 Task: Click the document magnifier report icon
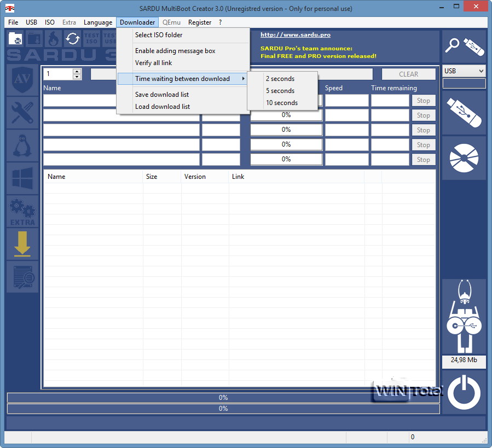tap(22, 277)
